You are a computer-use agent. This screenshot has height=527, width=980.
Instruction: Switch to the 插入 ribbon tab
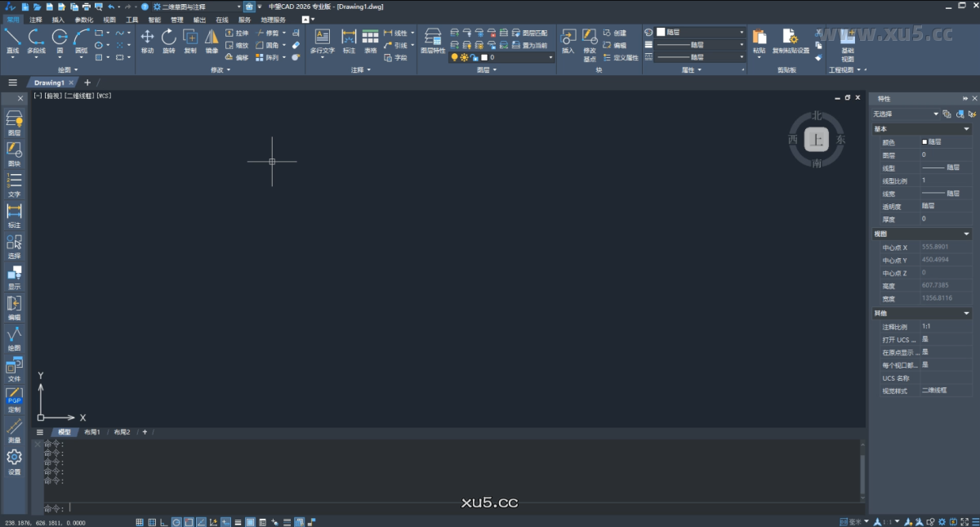pos(58,19)
